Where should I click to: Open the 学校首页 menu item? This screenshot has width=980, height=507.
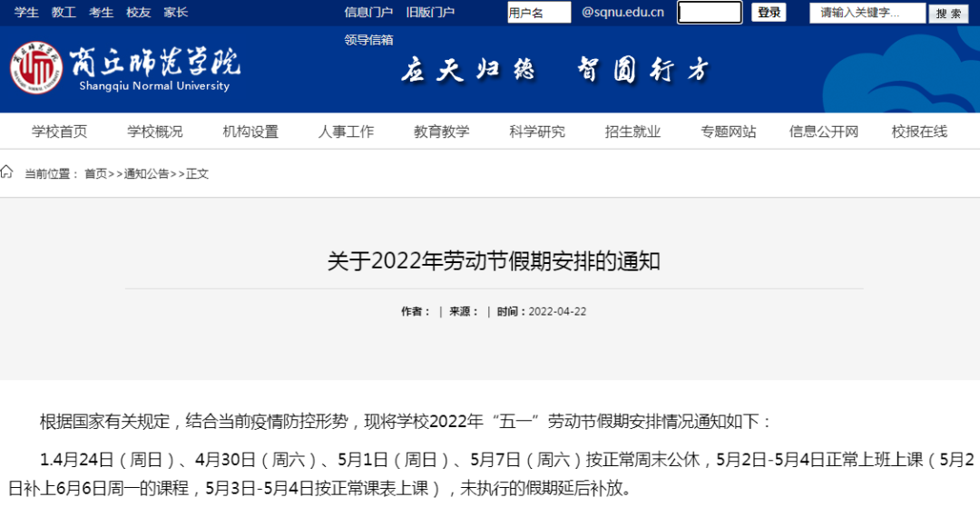[x=60, y=132]
